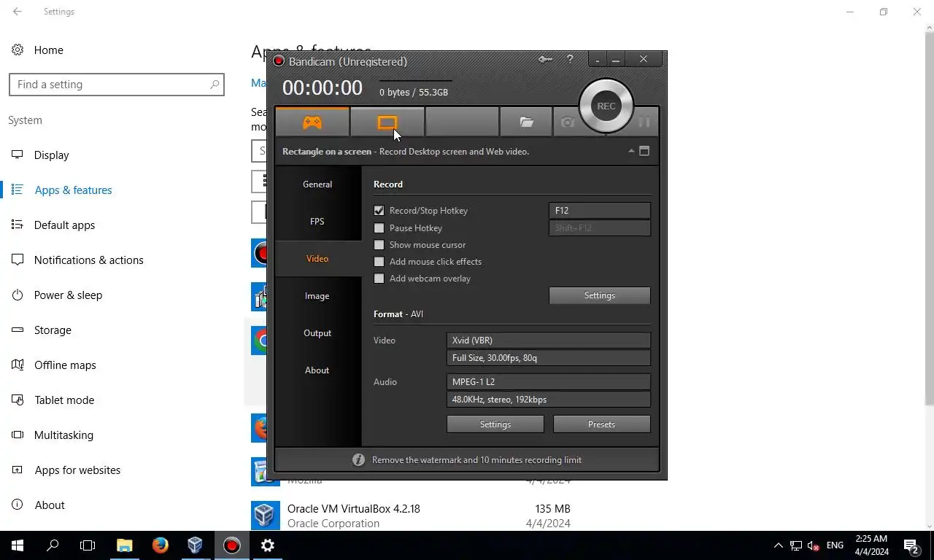Open the About tab in Bandicam
Image resolution: width=934 pixels, height=560 pixels.
pyautogui.click(x=317, y=370)
